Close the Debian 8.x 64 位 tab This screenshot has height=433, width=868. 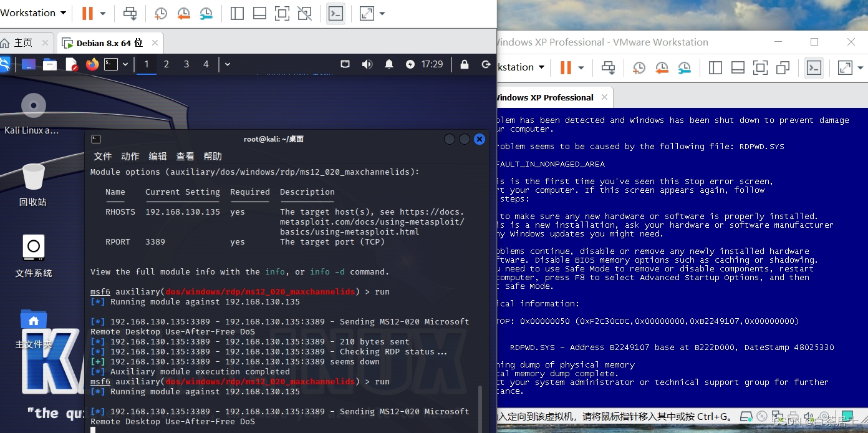coord(155,43)
